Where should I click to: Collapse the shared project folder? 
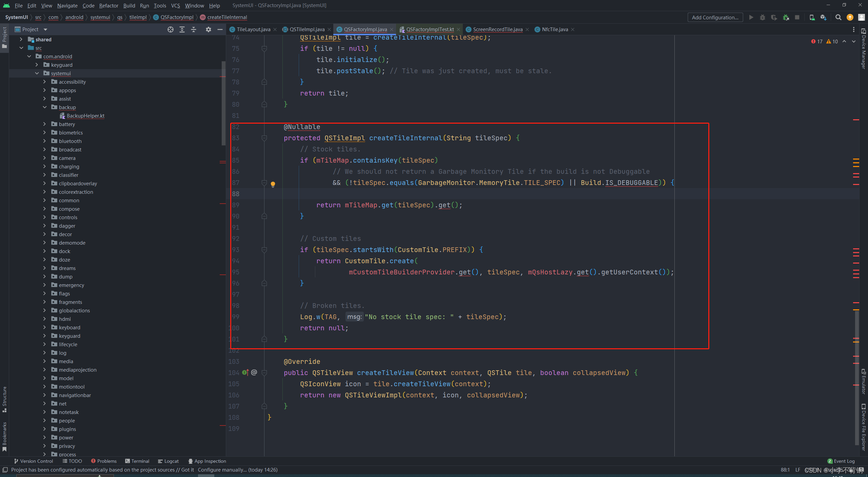21,39
